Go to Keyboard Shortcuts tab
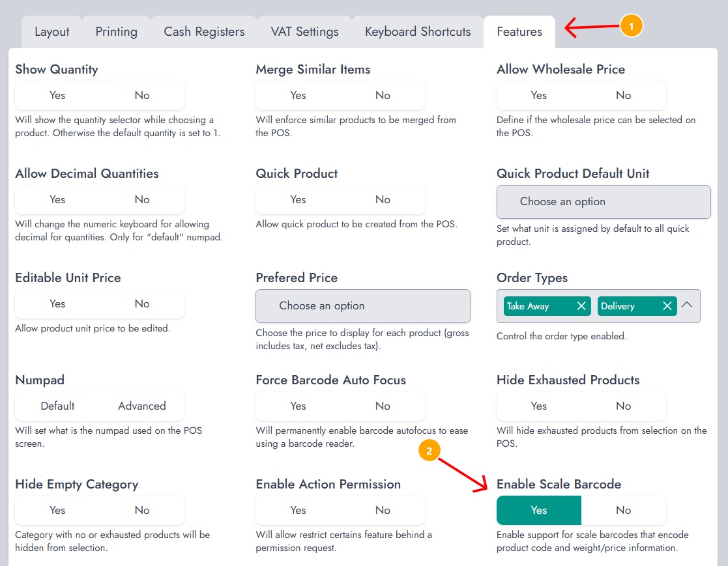Viewport: 728px width, 566px height. click(x=417, y=32)
